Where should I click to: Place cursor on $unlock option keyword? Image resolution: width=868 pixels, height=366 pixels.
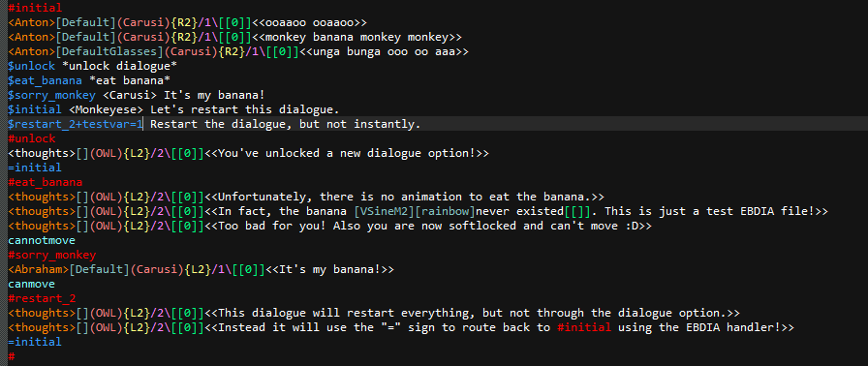[32, 67]
